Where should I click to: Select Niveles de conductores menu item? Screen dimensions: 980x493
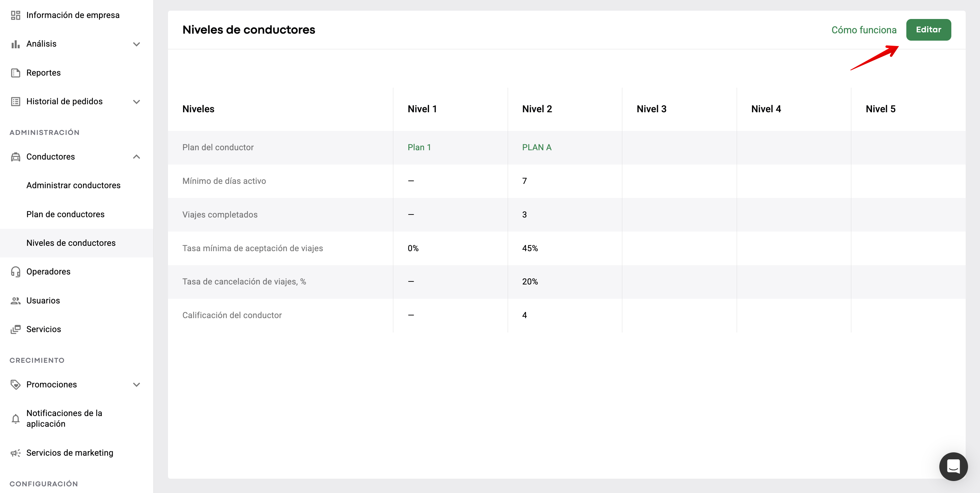(71, 243)
